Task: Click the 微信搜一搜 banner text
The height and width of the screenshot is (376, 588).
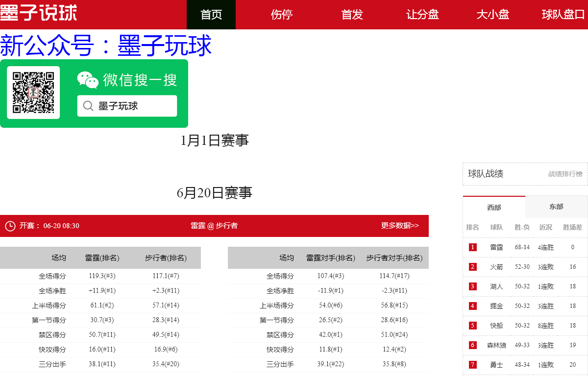Action: [x=140, y=80]
